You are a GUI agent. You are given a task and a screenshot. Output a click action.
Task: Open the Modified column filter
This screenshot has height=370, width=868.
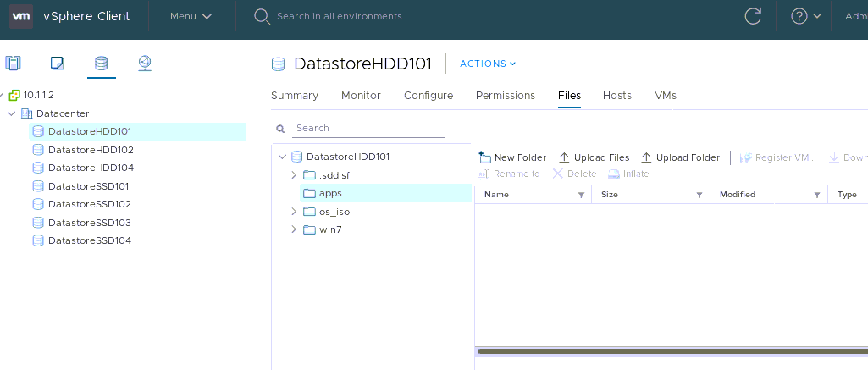coord(817,195)
